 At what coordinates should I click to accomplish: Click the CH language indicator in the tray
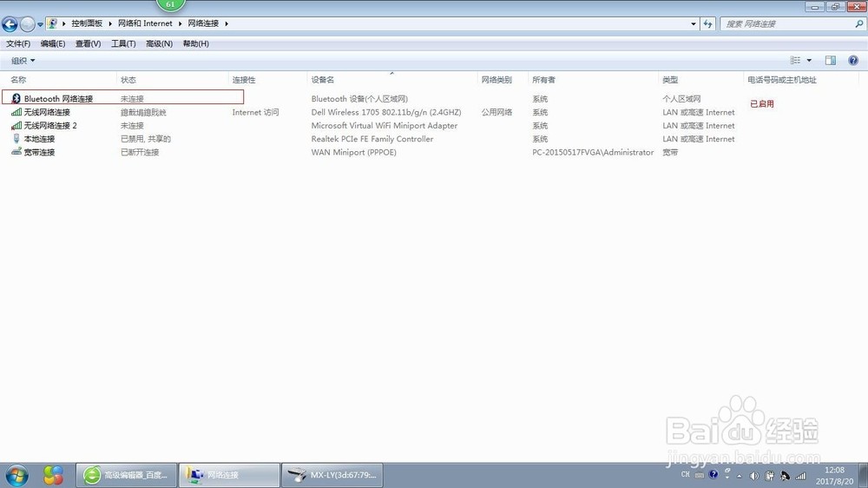[x=686, y=475]
